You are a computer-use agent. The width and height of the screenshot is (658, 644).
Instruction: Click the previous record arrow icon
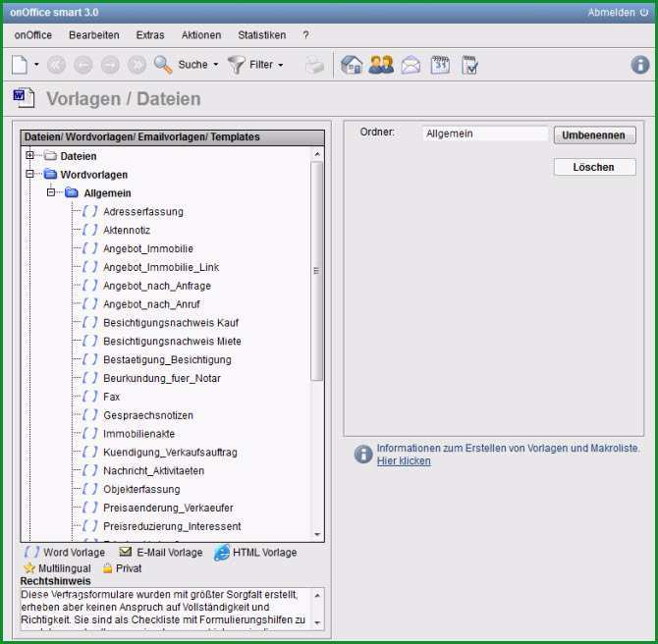tap(83, 65)
